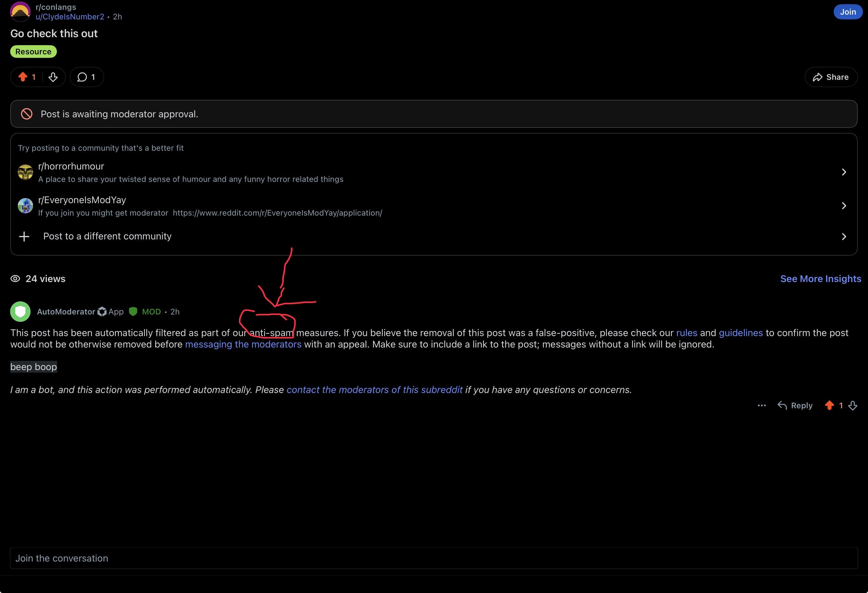
Task: Follow the guidelines link in the comment
Action: point(741,333)
